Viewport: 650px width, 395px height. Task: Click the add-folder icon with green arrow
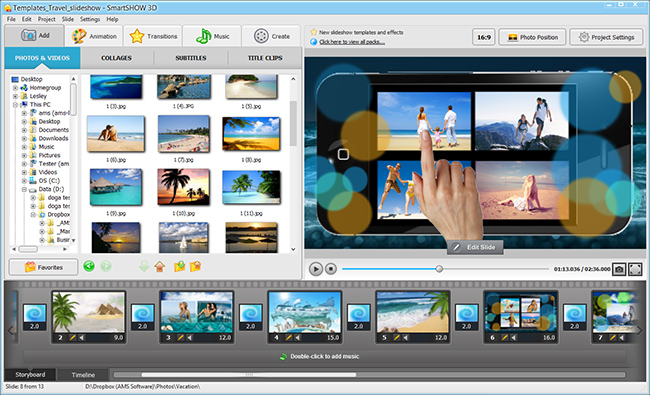pos(179,267)
